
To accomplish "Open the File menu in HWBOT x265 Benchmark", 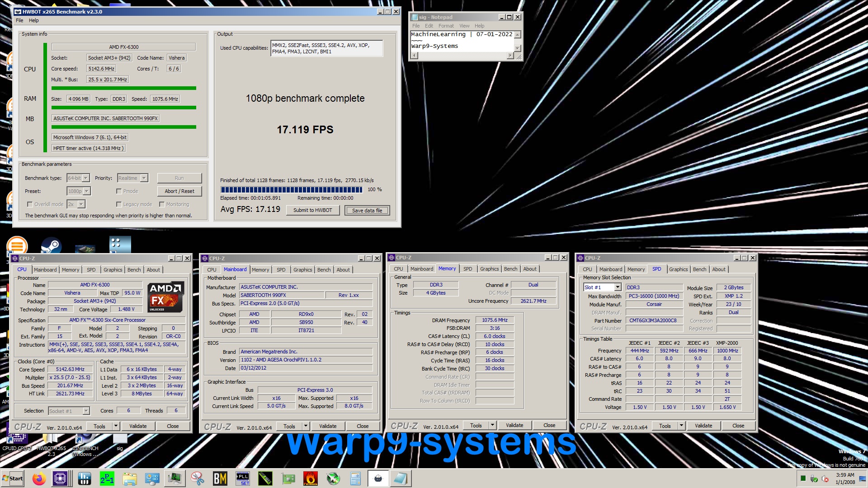I will [19, 20].
